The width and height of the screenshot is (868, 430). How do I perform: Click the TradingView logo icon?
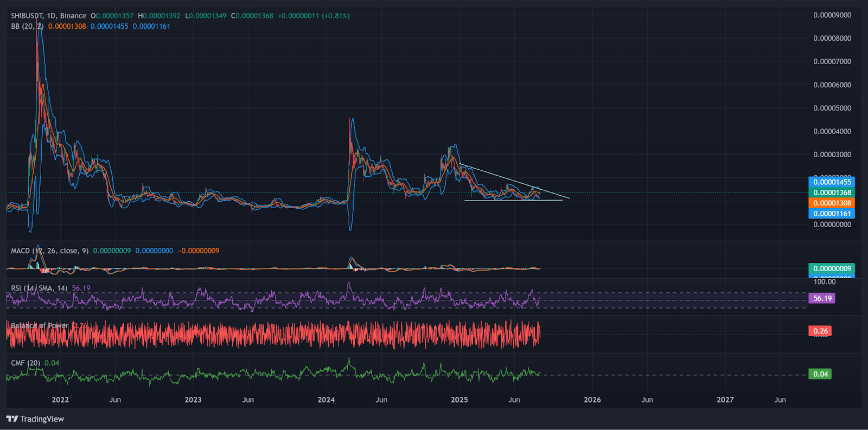click(12, 419)
